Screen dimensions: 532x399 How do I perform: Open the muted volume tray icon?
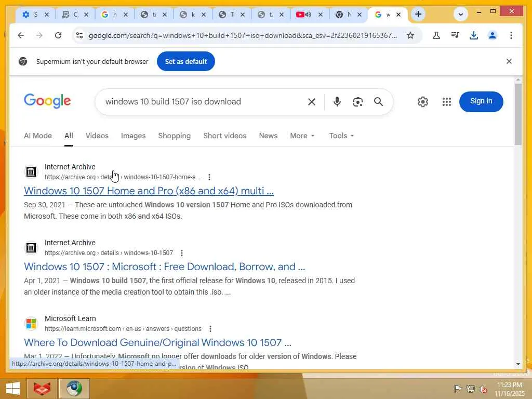point(483,389)
